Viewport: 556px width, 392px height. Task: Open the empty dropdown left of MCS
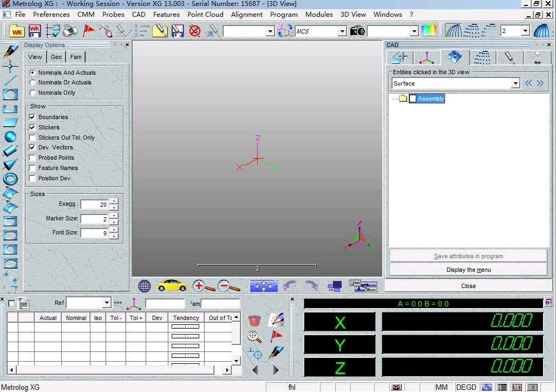click(x=270, y=31)
